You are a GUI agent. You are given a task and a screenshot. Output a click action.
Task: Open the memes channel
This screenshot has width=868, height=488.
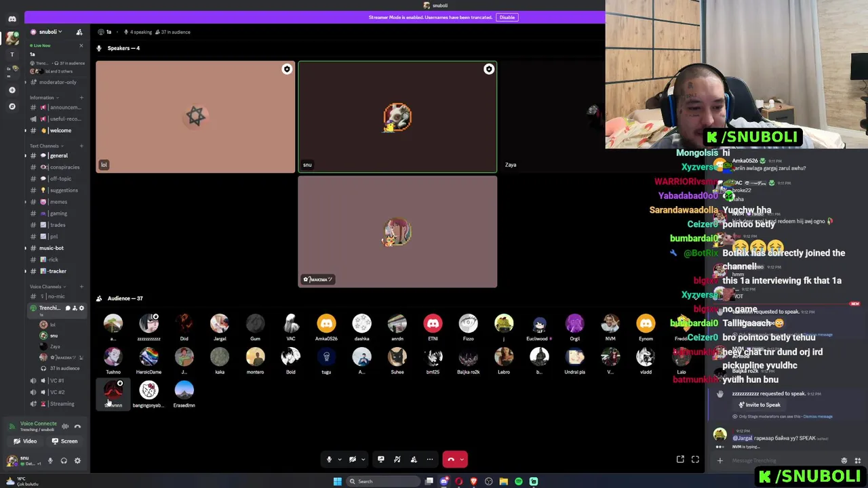(x=56, y=201)
